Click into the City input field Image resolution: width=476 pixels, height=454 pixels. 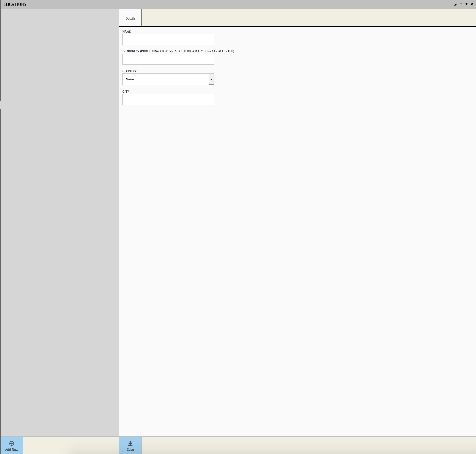click(x=168, y=99)
